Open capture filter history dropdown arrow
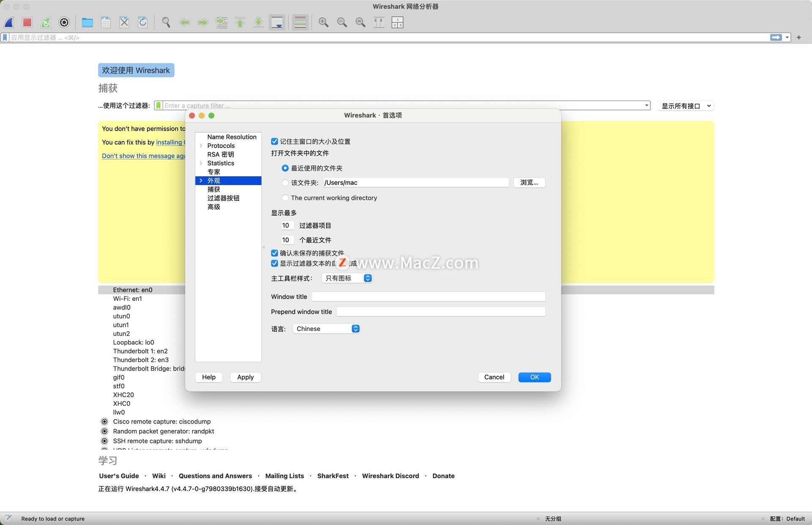This screenshot has width=812, height=525. pos(647,106)
